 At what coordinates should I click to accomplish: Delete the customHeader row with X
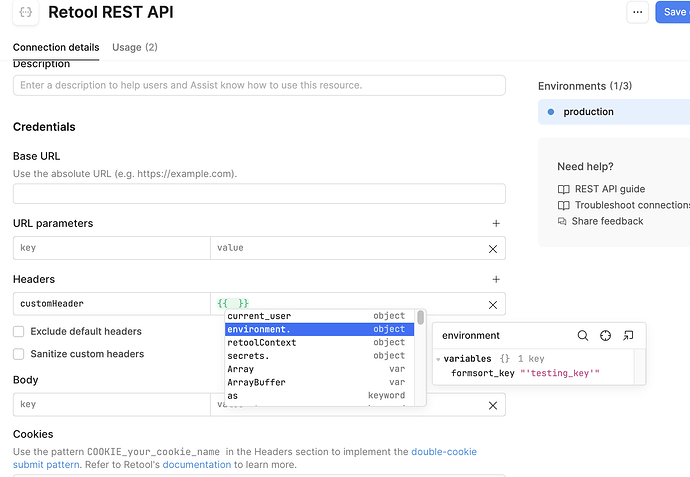coord(492,304)
